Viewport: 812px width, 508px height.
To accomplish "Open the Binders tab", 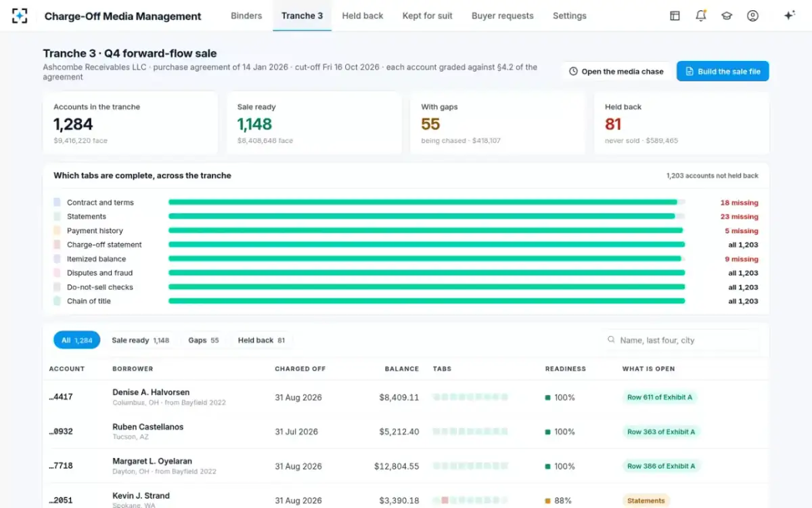I will pyautogui.click(x=246, y=16).
